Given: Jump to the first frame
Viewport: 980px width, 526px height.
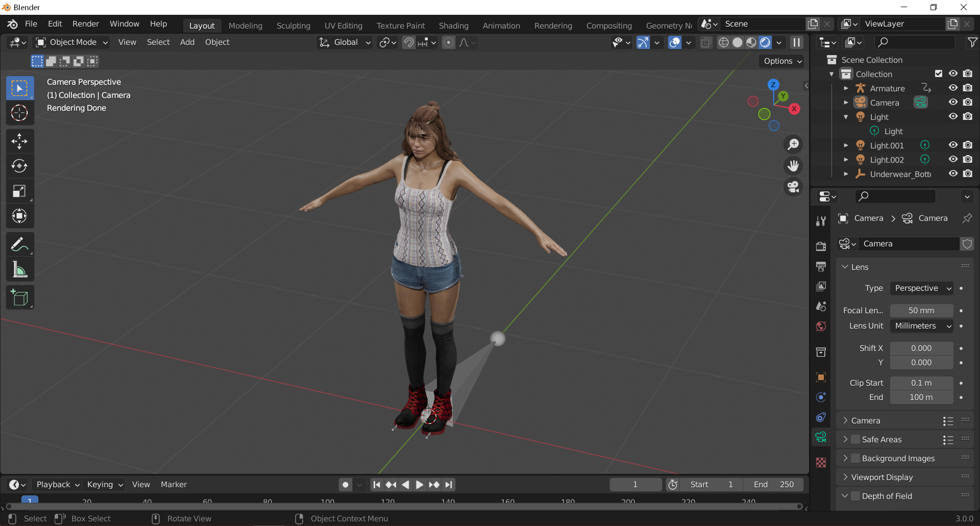Looking at the screenshot, I should pos(377,485).
